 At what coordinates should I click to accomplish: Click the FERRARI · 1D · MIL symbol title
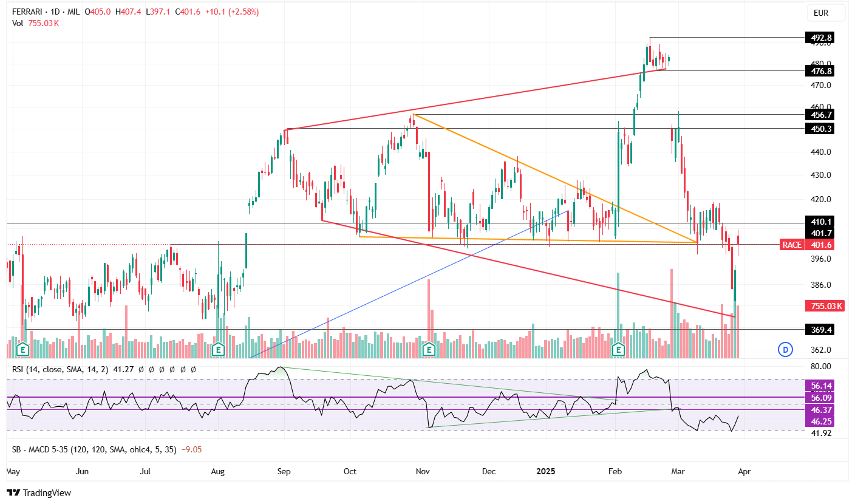coord(46,12)
